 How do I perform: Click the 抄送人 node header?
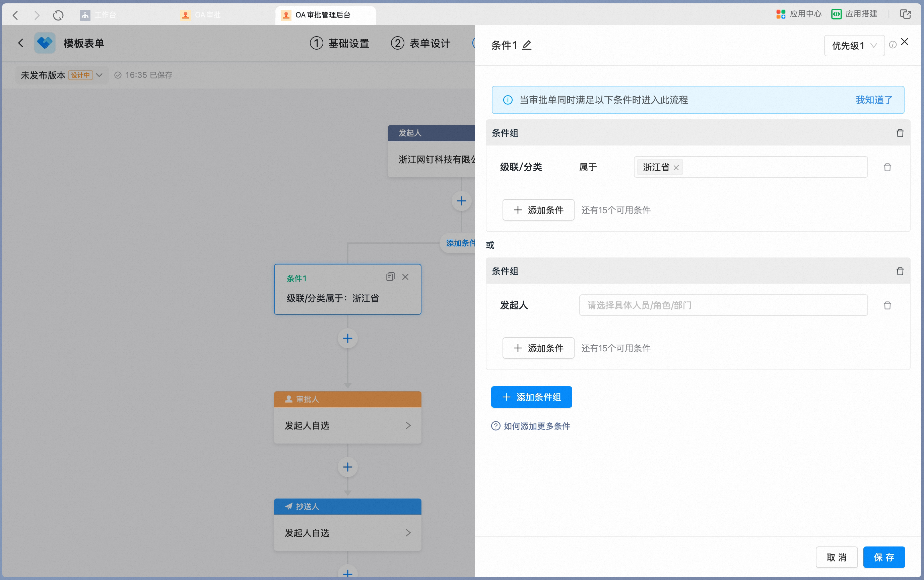[x=348, y=507]
